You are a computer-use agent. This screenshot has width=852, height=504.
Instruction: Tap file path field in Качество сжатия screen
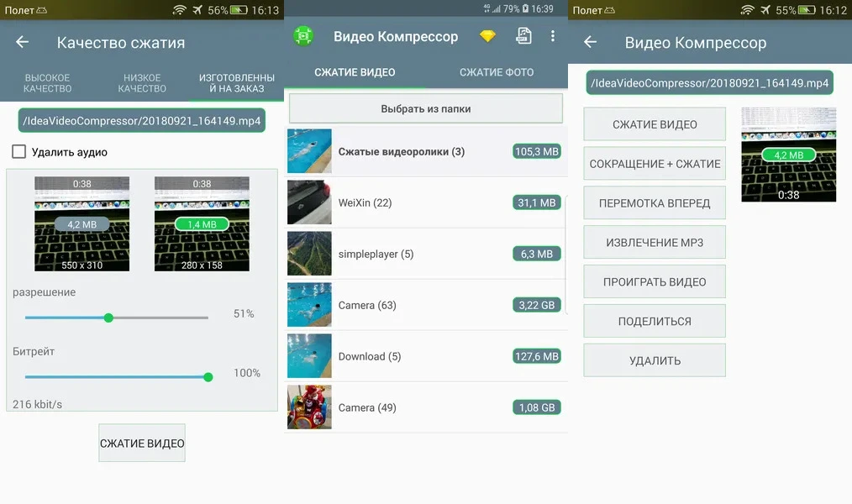[142, 121]
